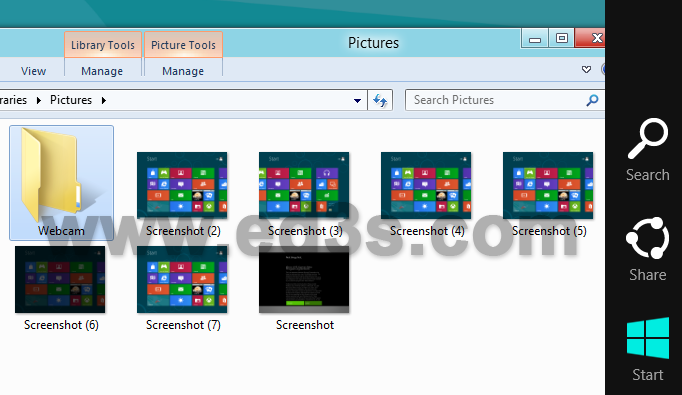Open the Share charm

(x=648, y=250)
